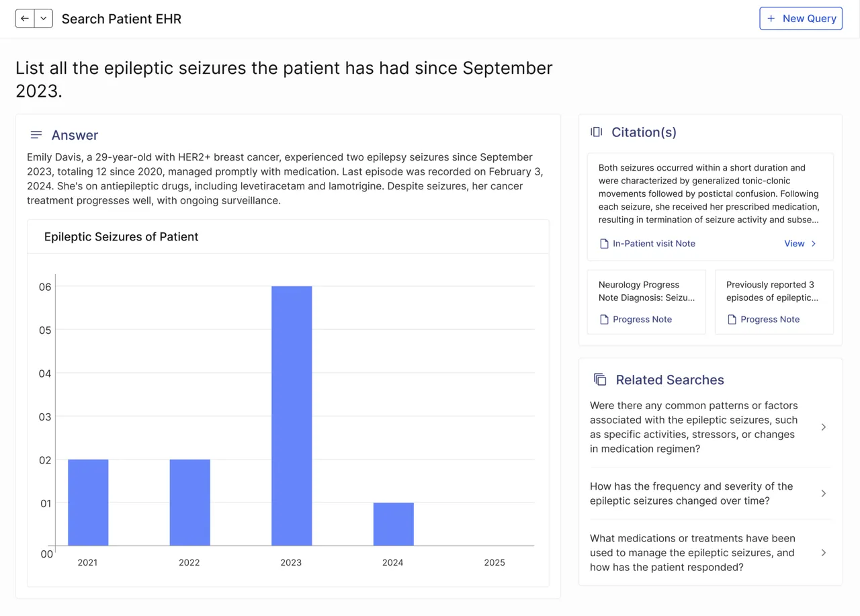Click the Citation(s) panel icon
860x616 pixels.
click(596, 132)
